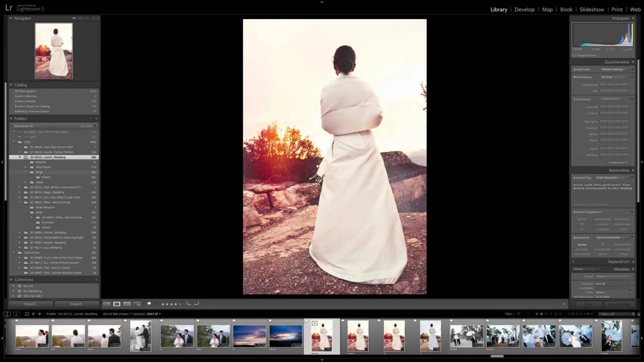Viewport: 644px width, 362px height.
Task: Toggle the Original Photo checkbox
Action: click(575, 55)
